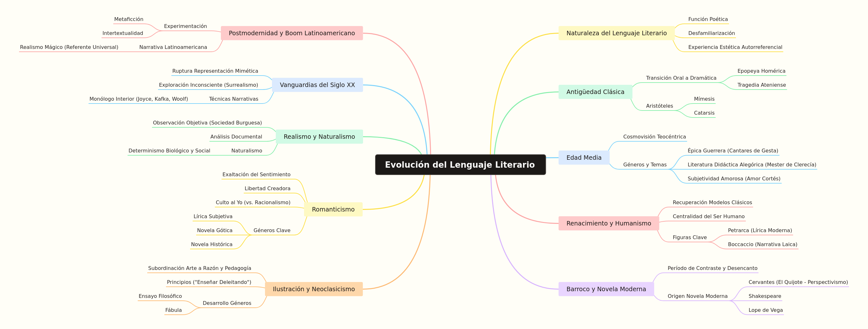868x329 pixels.
Task: Click Realismo Mágico (Referente Universal)
Action: (x=69, y=47)
